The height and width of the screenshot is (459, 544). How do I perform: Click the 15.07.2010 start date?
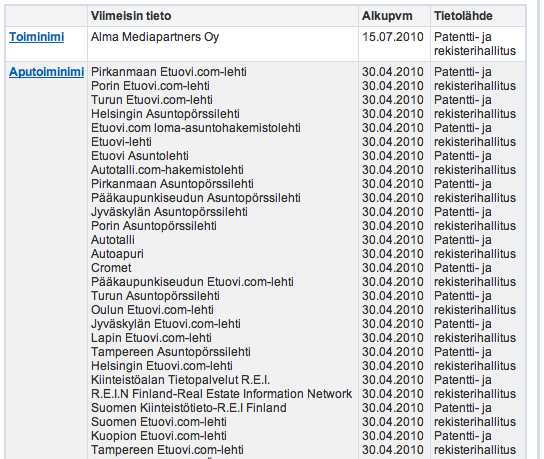coord(393,37)
